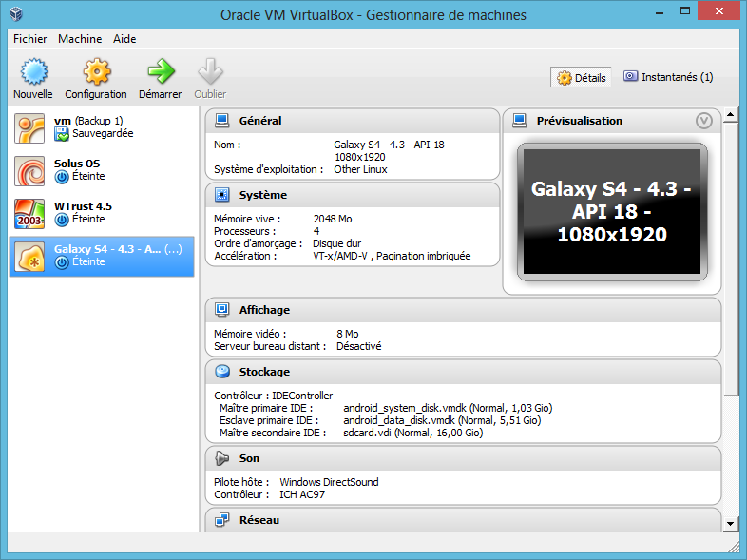Click the Système chip icon

tap(221, 195)
